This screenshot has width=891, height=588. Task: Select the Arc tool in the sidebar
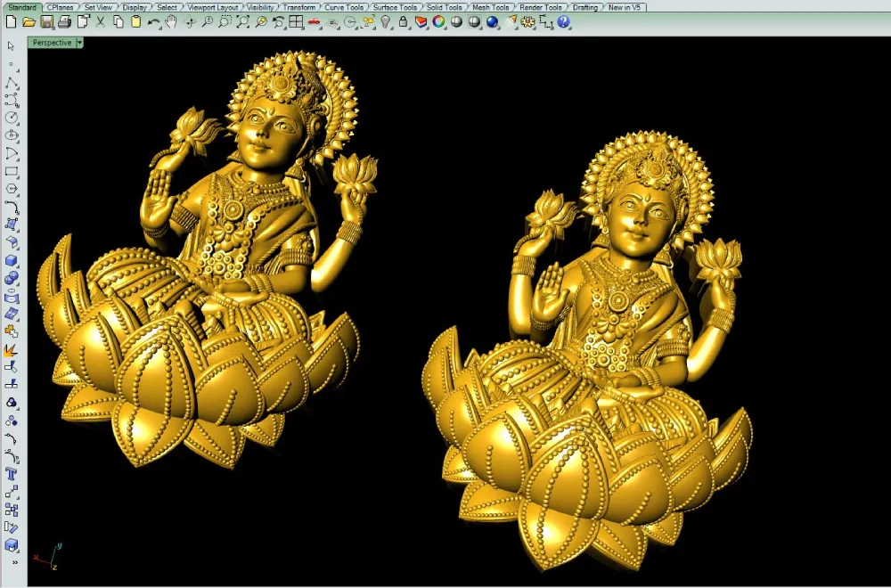coord(12,153)
